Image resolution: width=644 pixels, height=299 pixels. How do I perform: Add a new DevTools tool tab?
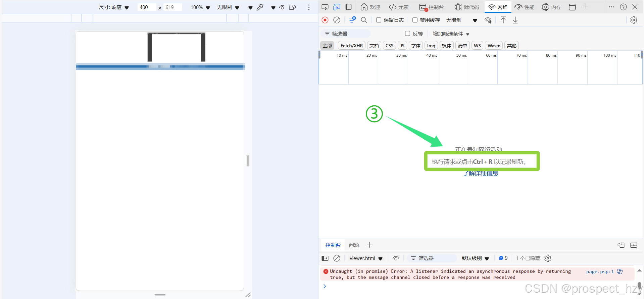[585, 6]
